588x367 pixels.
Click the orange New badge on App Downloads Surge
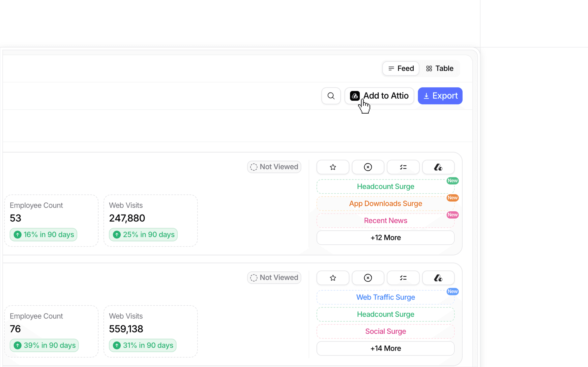point(453,198)
